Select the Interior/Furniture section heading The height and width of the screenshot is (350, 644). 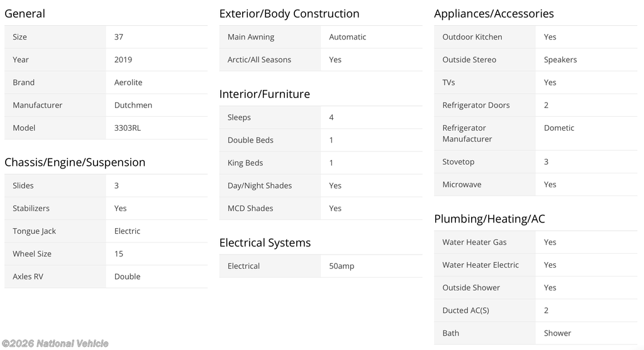pos(264,94)
